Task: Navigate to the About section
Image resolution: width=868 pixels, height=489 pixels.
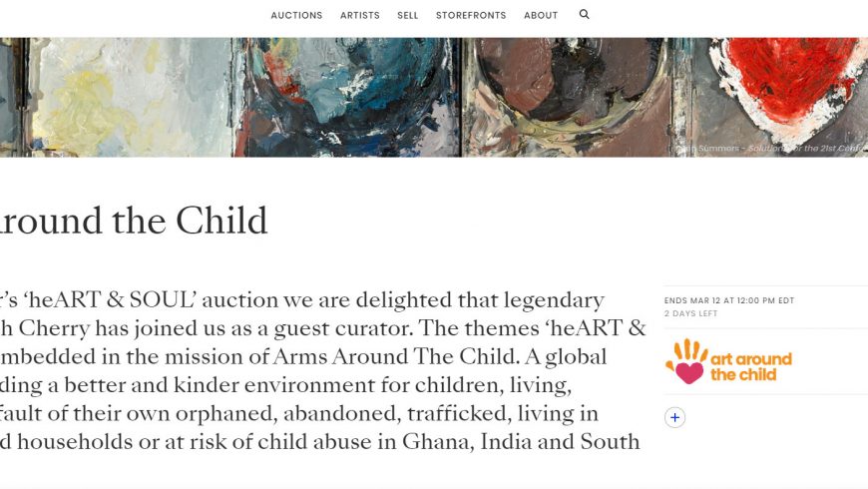Action: [x=541, y=16]
